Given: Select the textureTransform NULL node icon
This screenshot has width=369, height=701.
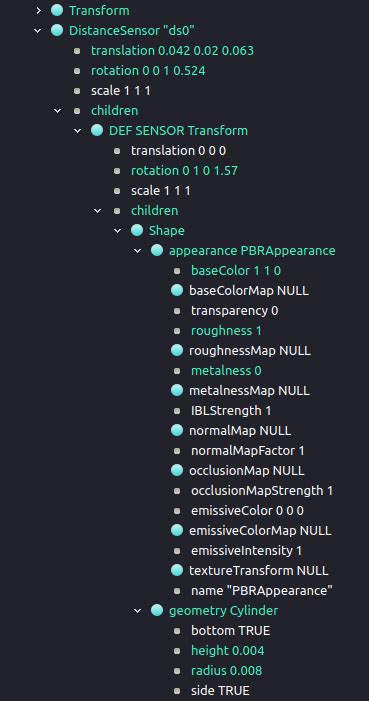Looking at the screenshot, I should pyautogui.click(x=177, y=570).
